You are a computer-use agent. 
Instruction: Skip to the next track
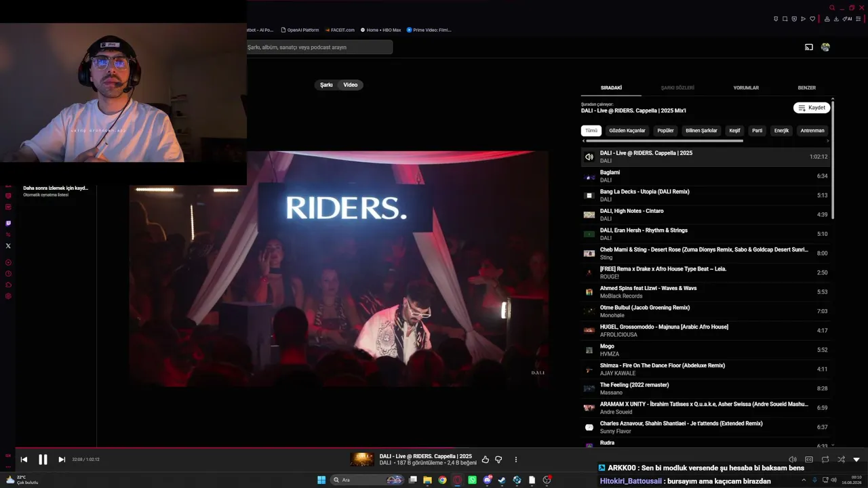click(x=62, y=460)
